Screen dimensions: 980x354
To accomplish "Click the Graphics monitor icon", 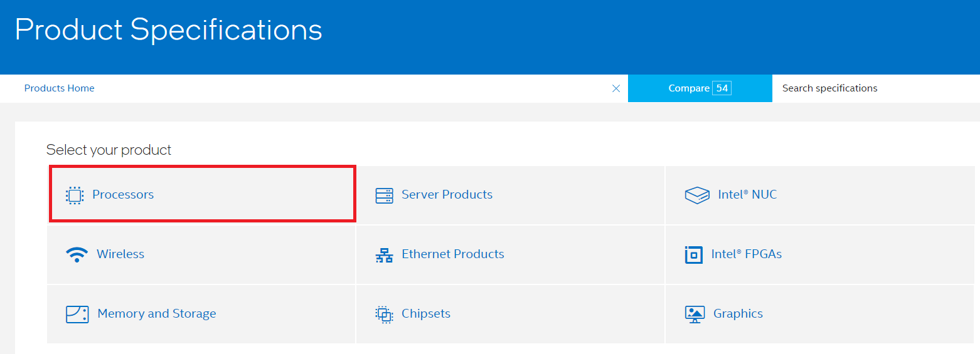I will click(x=695, y=314).
